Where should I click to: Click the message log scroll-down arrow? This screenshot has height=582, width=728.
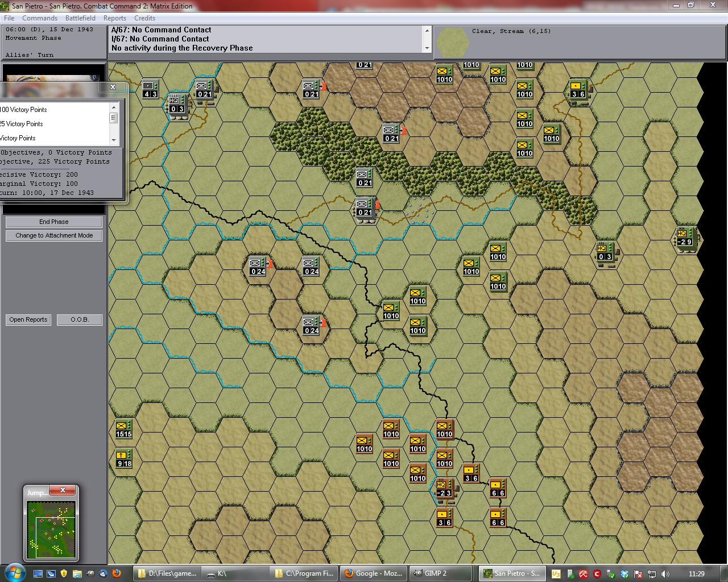click(427, 48)
